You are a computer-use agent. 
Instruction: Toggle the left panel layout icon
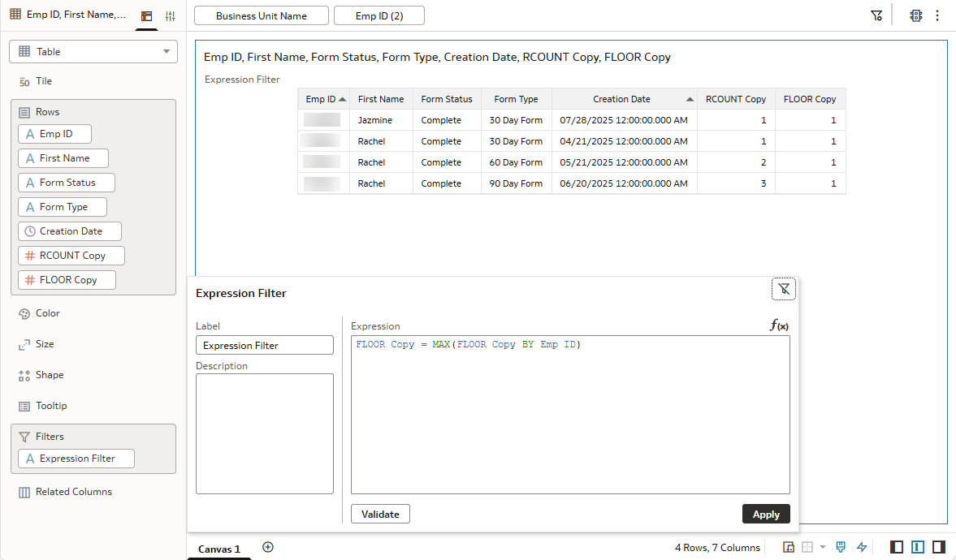896,546
